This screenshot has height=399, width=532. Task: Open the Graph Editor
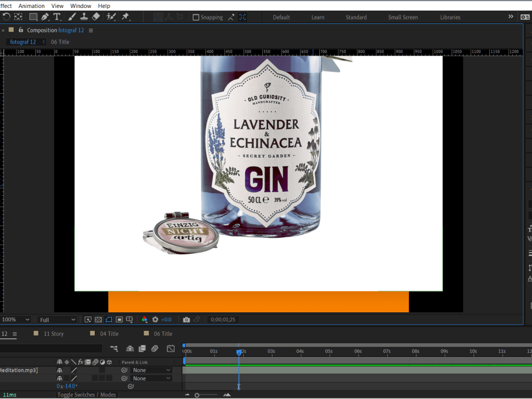(171, 348)
